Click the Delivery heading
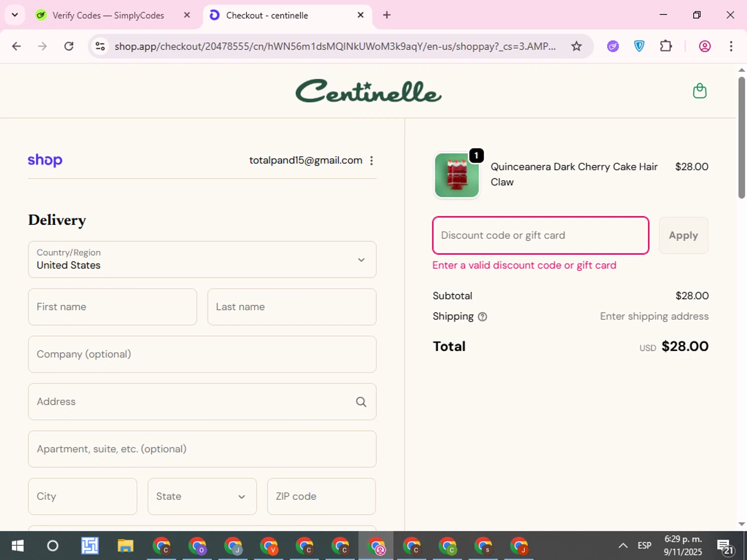This screenshot has width=747, height=560. (57, 220)
